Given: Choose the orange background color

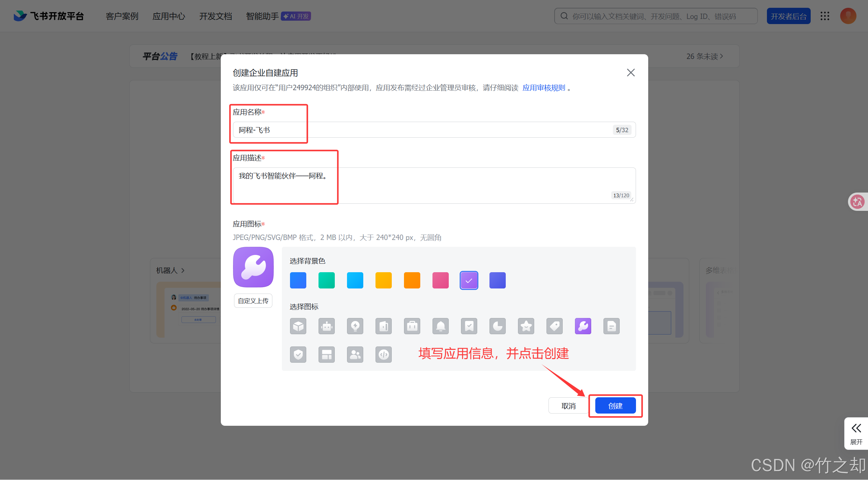Looking at the screenshot, I should coord(412,280).
